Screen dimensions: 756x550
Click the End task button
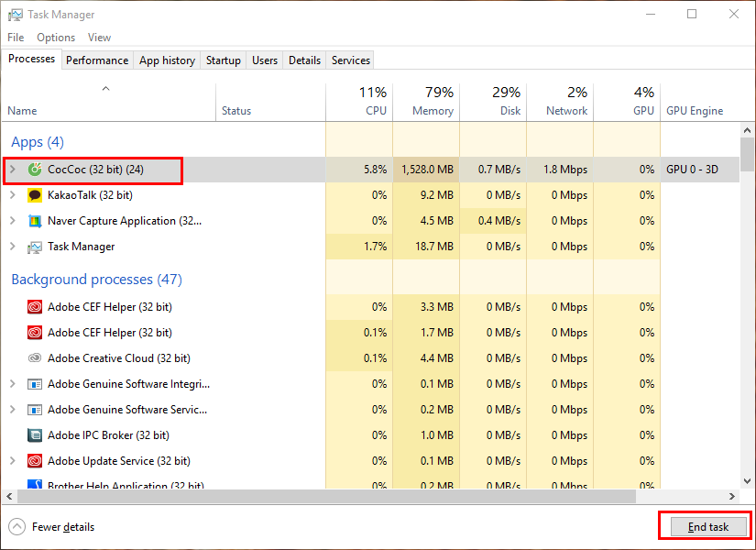point(706,526)
